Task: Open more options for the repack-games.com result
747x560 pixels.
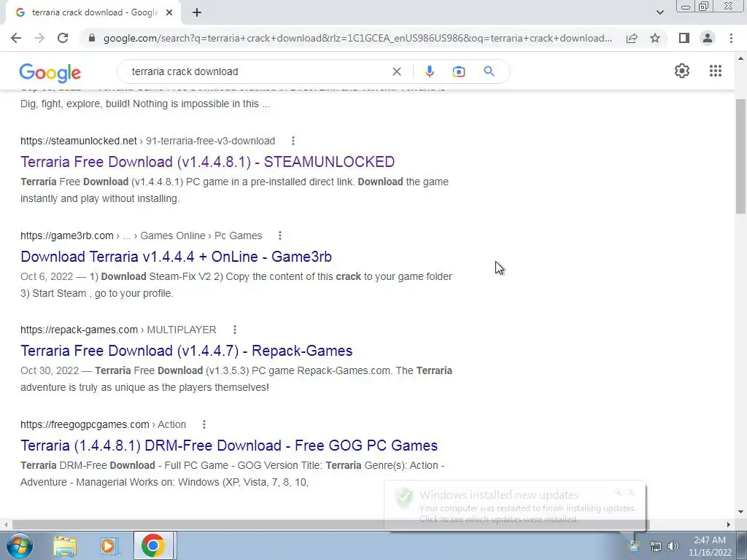Action: pyautogui.click(x=234, y=330)
